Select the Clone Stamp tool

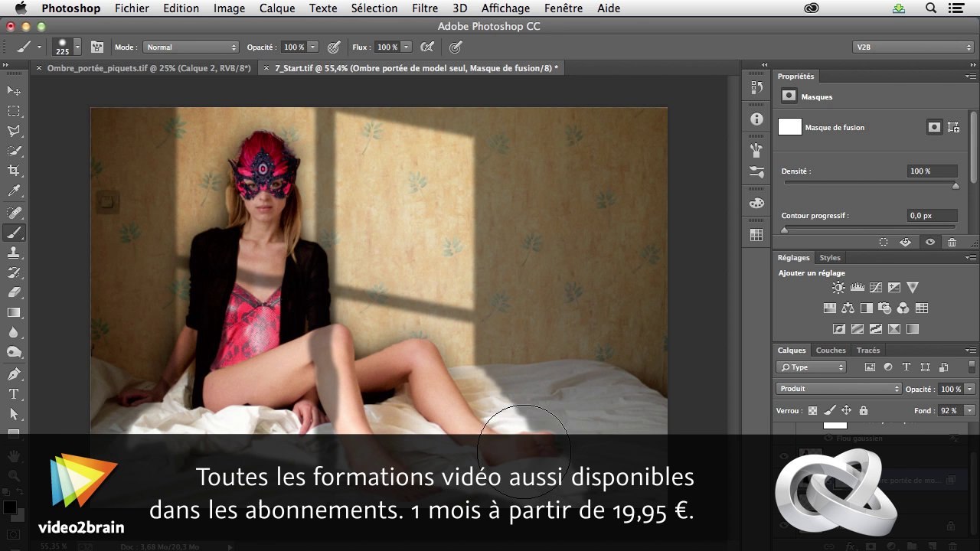(14, 253)
